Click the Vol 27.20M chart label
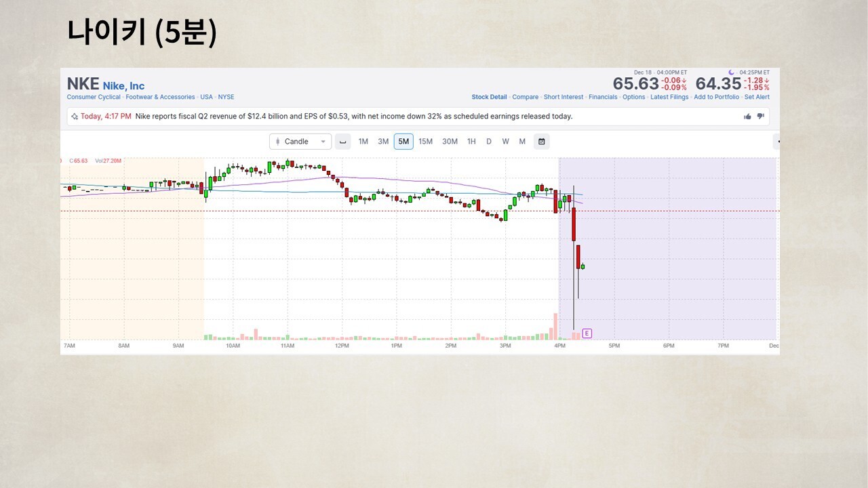The width and height of the screenshot is (868, 488). [108, 161]
